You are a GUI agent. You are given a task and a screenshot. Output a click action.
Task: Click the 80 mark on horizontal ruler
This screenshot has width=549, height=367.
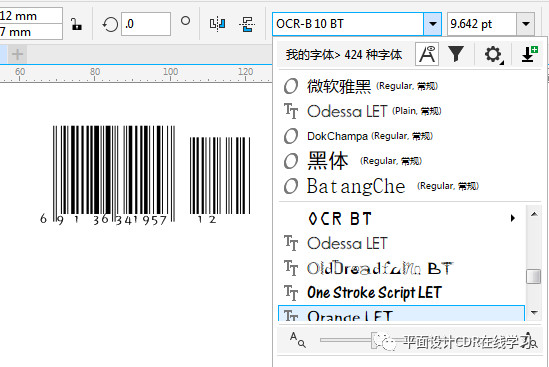tap(95, 71)
